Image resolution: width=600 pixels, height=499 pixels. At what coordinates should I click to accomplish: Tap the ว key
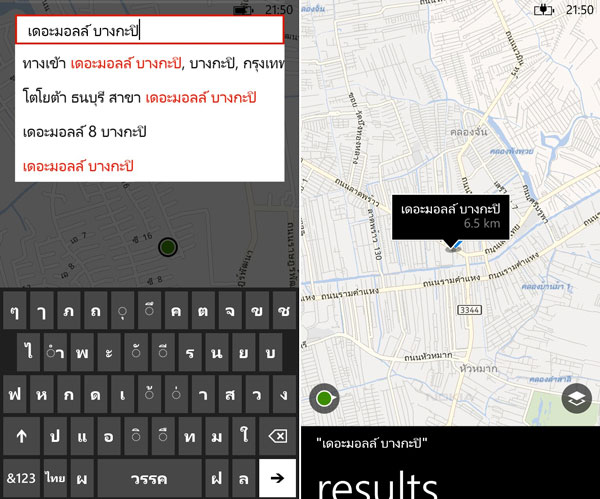click(x=257, y=394)
